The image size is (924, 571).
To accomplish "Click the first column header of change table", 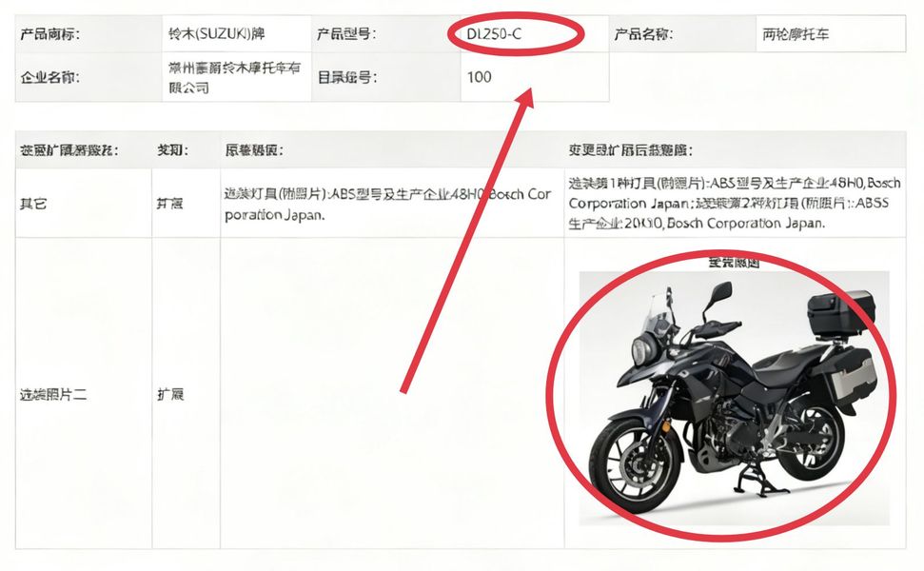I will point(69,150).
